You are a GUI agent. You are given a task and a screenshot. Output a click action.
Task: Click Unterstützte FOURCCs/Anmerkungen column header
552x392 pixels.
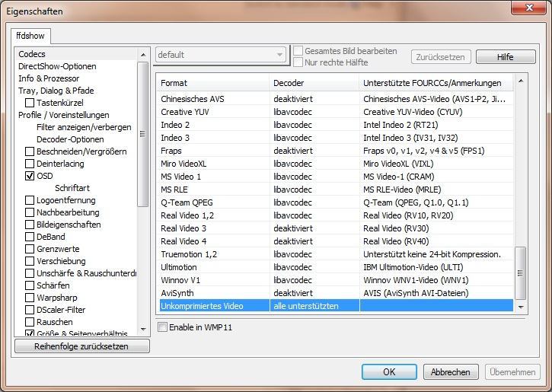point(436,83)
